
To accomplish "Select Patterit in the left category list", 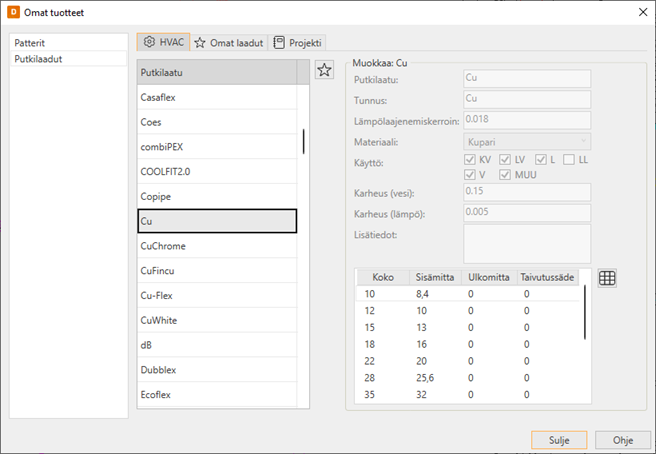I will point(32,43).
